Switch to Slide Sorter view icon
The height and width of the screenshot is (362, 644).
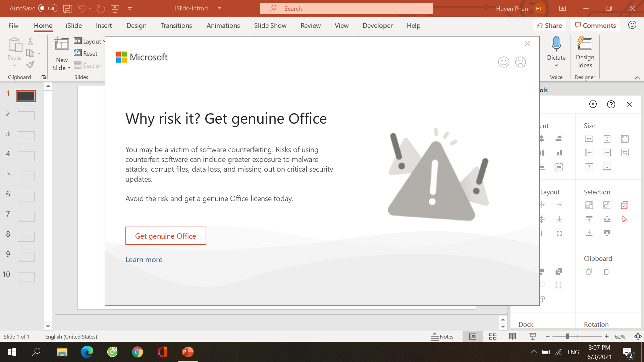pyautogui.click(x=492, y=337)
